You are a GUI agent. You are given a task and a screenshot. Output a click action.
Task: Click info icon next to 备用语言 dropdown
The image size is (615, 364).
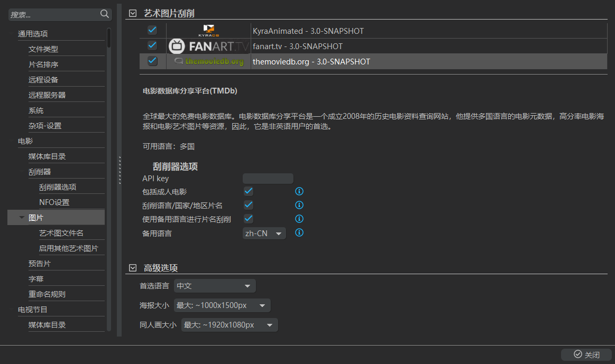click(x=299, y=232)
